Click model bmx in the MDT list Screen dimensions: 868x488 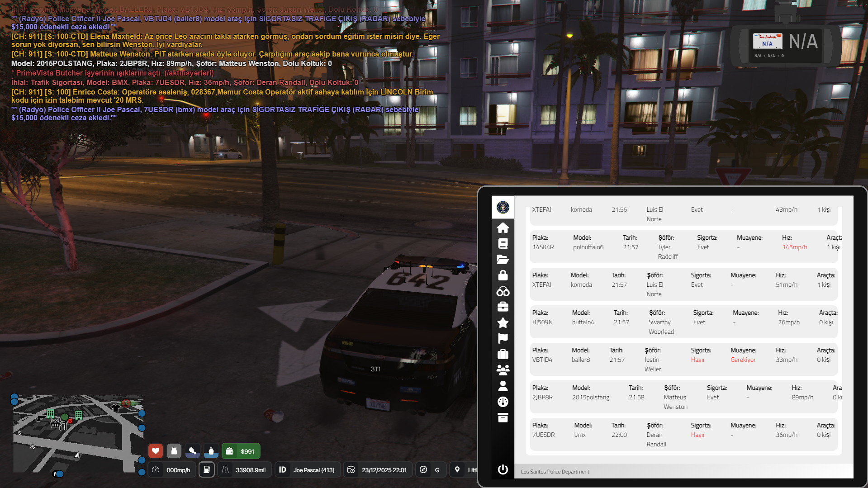[580, 435]
